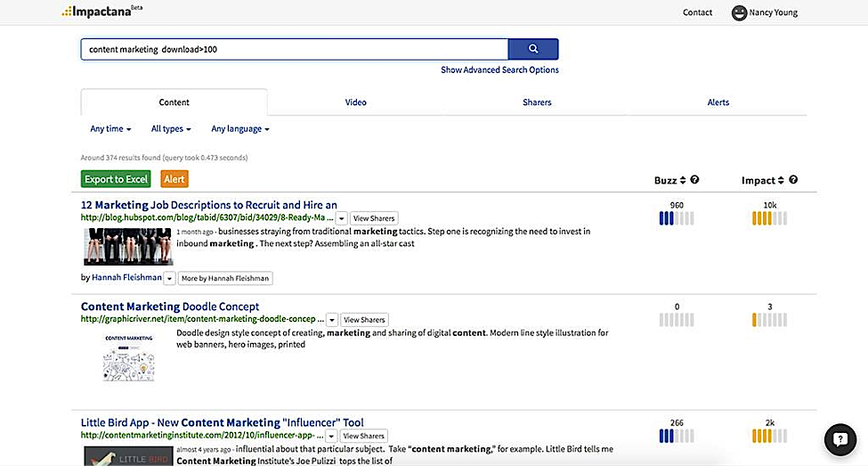Expand dropdown next to hubspot URL
The height and width of the screenshot is (466, 868).
click(342, 218)
